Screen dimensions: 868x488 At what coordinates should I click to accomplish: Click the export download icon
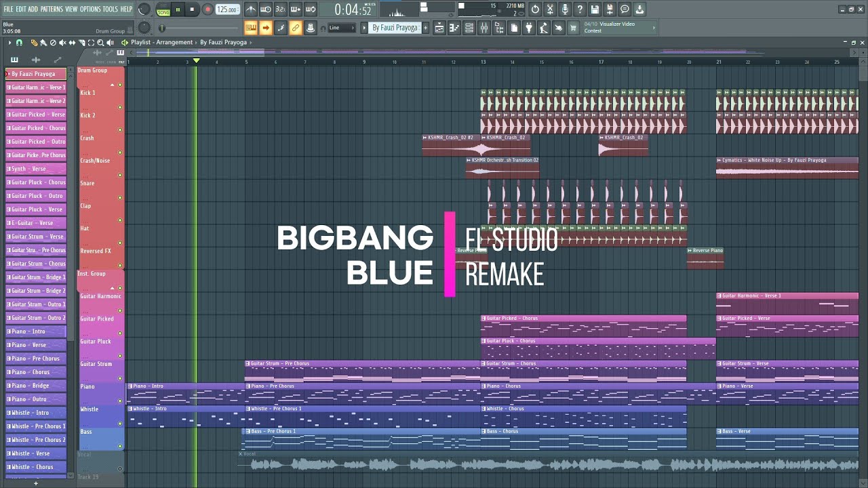[639, 9]
